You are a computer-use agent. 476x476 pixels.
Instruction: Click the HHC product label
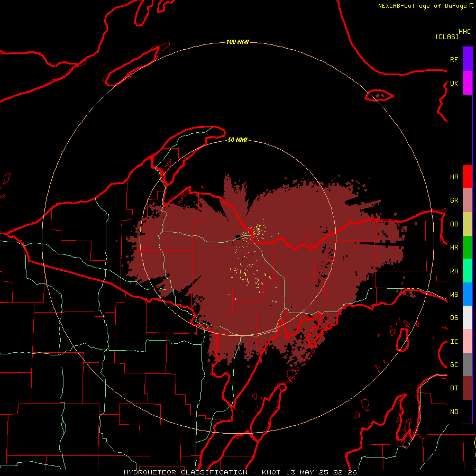pos(465,32)
